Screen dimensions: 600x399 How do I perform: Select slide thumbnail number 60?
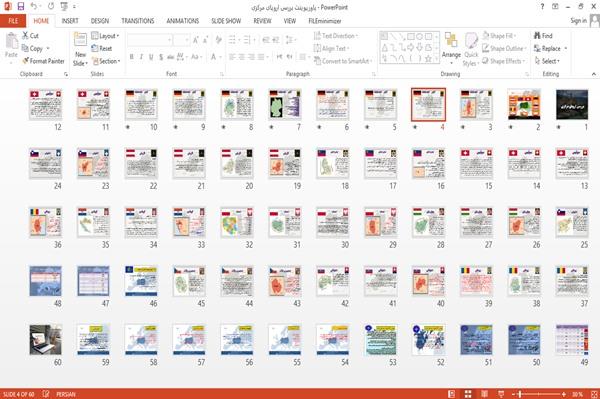45,340
